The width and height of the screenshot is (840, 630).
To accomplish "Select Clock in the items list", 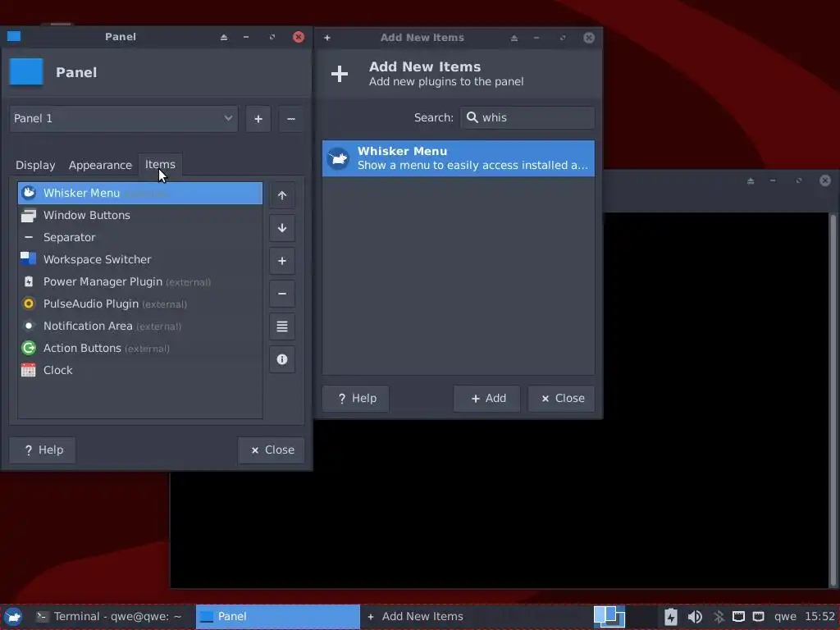I will (140, 370).
